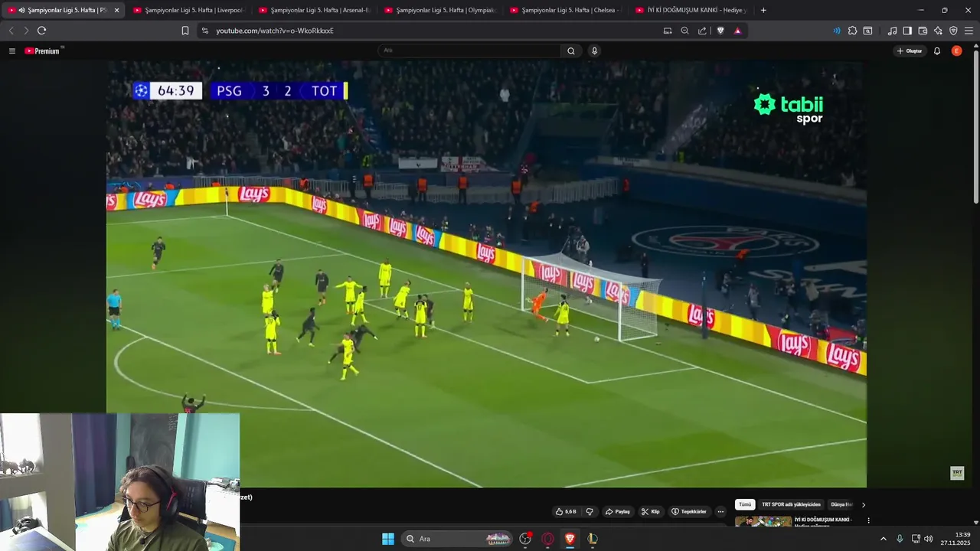Open İYİ Kİ DOĞMUŞUM KANKİ video thumbnail

763,521
